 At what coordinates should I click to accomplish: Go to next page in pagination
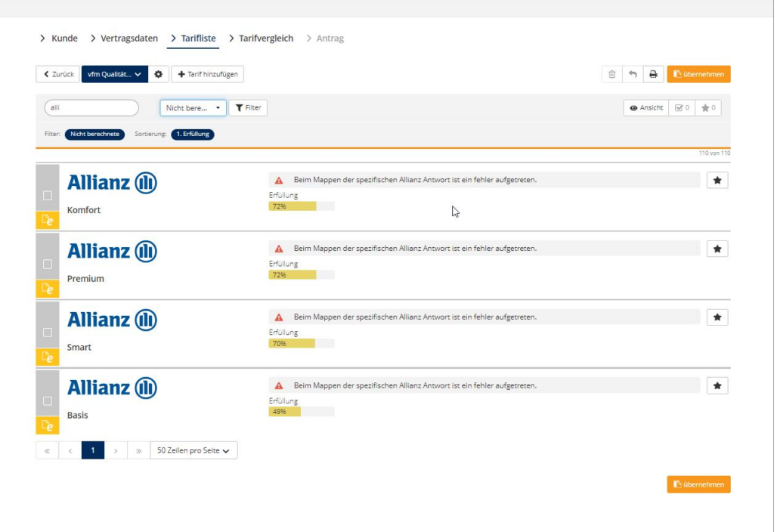[116, 450]
